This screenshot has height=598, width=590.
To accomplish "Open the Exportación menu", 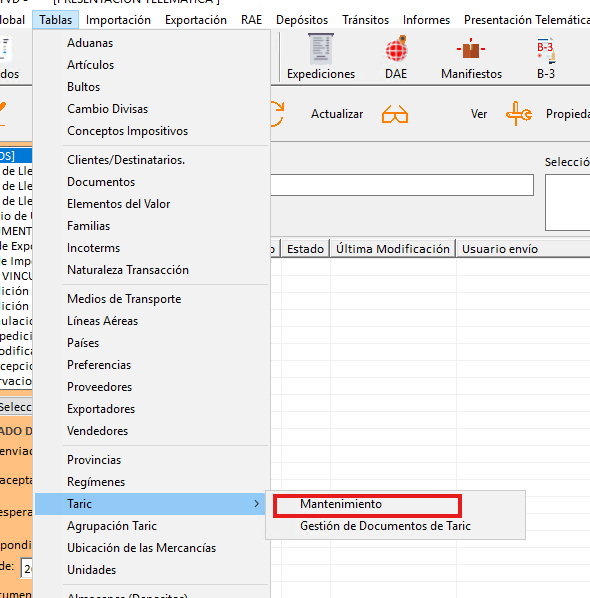I will 196,20.
